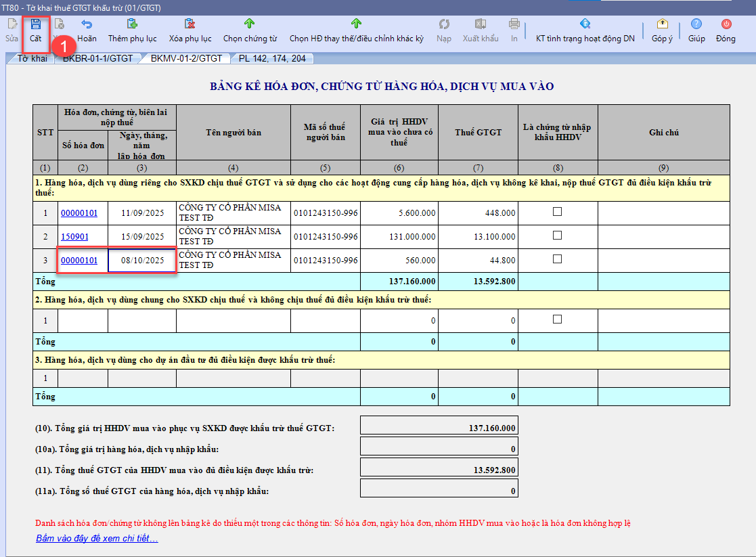Tick import checkbox for invoice 150901
This screenshot has height=557, width=756.
(x=558, y=236)
